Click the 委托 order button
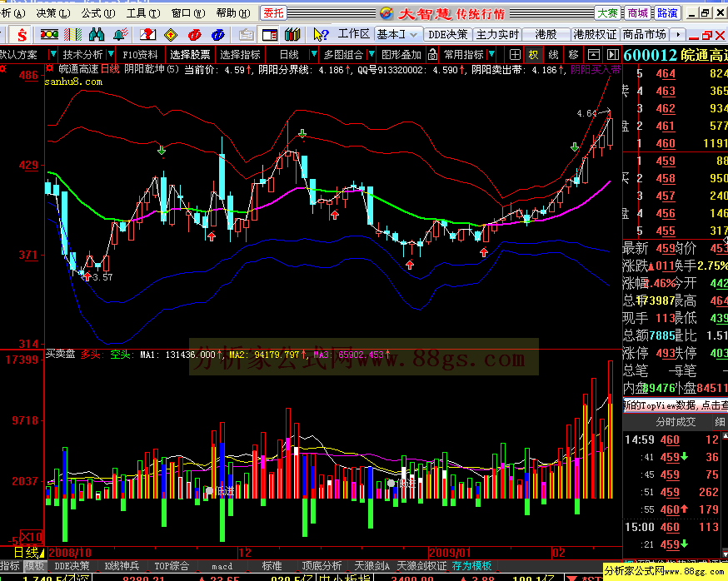Screen dimensions: 728x581 [x=273, y=13]
